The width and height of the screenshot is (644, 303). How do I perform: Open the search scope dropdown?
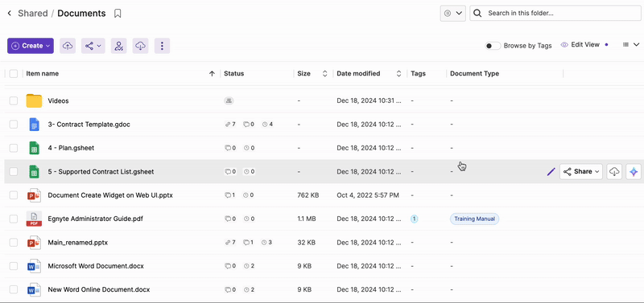point(452,13)
